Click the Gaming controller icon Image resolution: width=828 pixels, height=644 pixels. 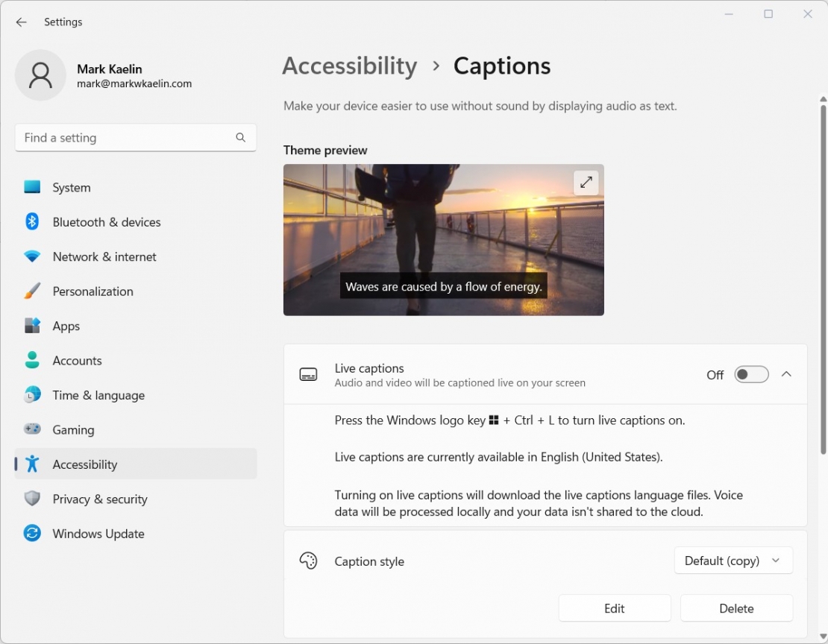point(33,429)
